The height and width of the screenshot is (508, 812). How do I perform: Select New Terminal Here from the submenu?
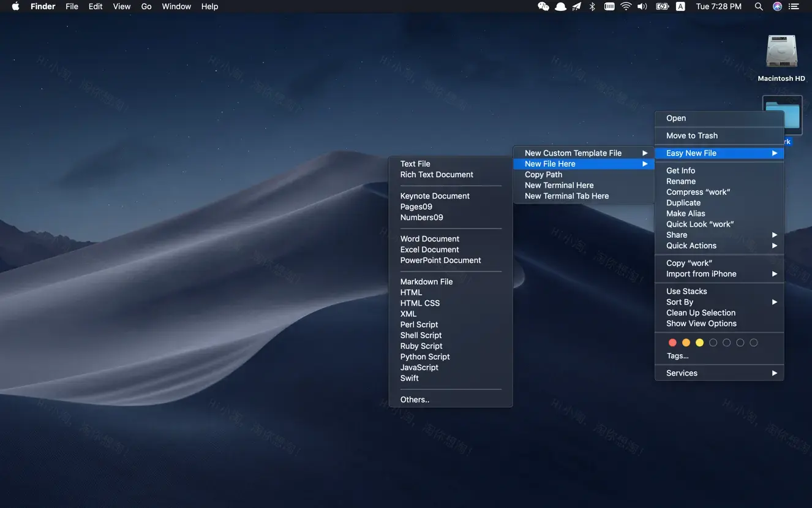click(558, 185)
